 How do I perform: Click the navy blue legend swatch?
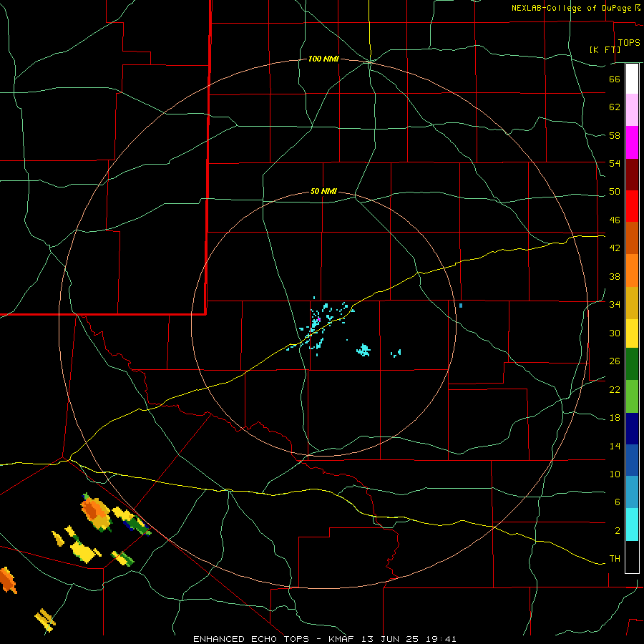(632, 429)
